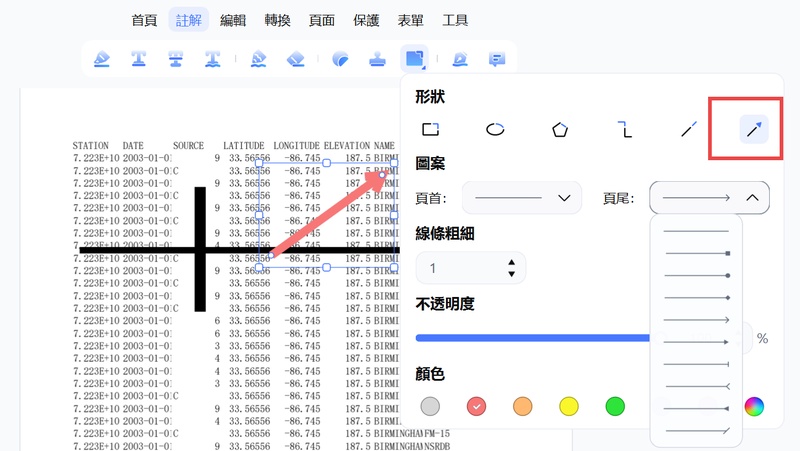Screen dimensions: 800x451
Task: Pick flat bar line ending option
Action: tap(696, 364)
